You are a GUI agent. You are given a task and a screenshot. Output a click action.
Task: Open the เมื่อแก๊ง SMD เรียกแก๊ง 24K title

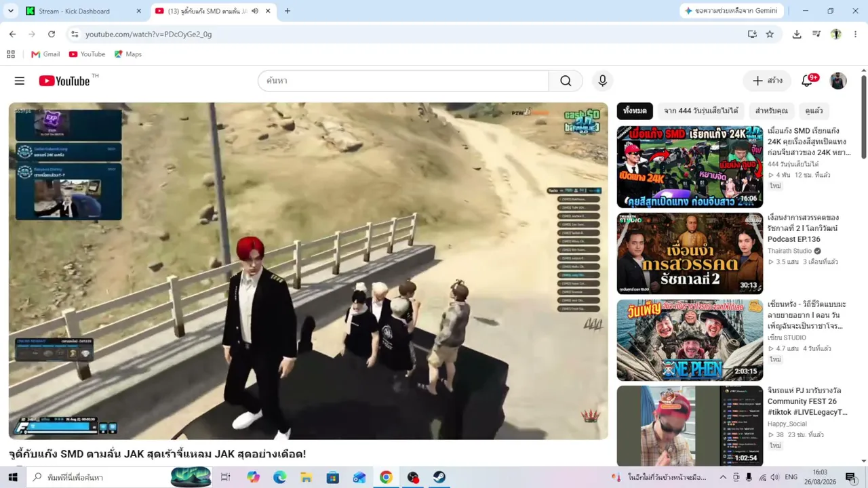(809, 142)
